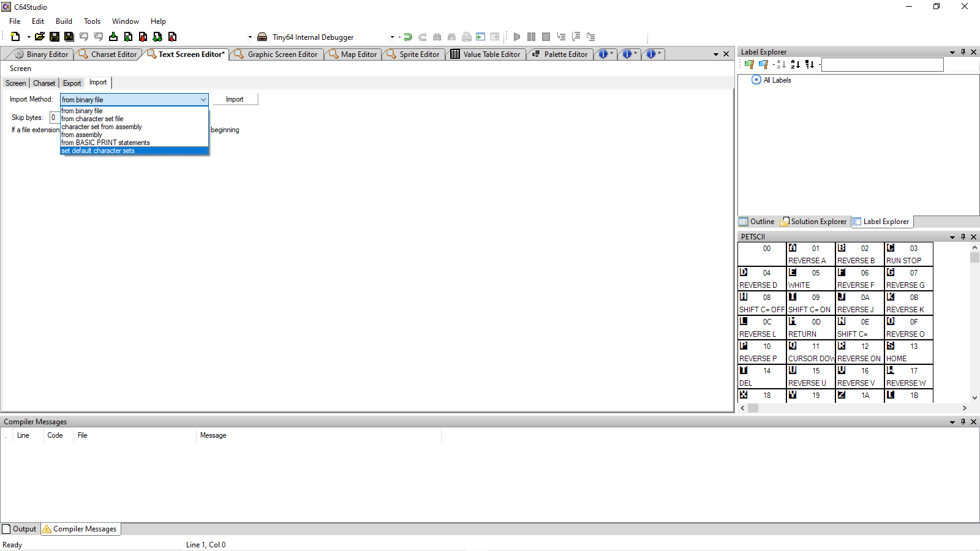Click the RUN STOP PETSCII character cell
The width and height of the screenshot is (980, 551).
click(908, 254)
